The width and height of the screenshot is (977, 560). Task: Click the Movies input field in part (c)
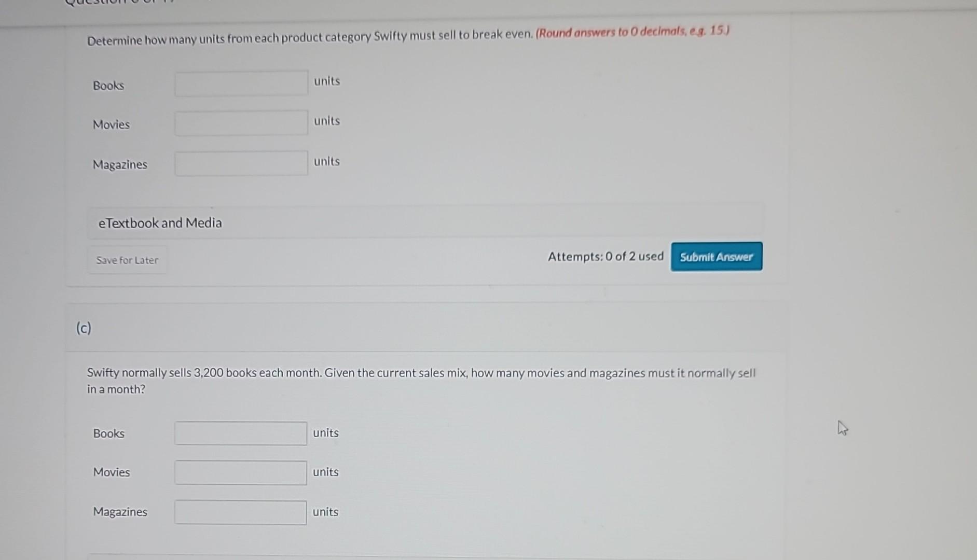[240, 472]
